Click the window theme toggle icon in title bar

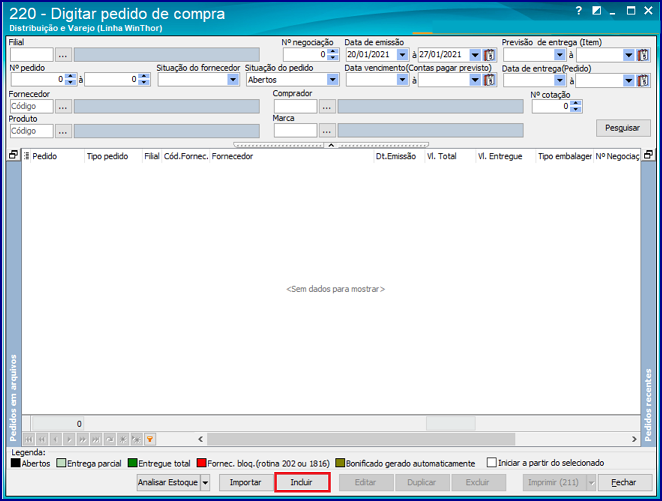point(597,11)
